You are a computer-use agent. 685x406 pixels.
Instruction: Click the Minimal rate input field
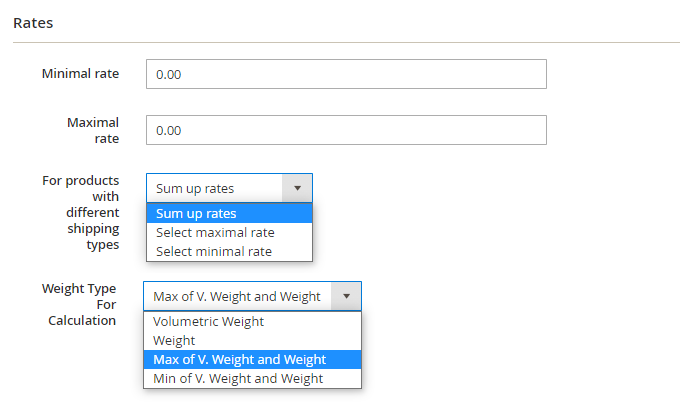click(x=346, y=74)
